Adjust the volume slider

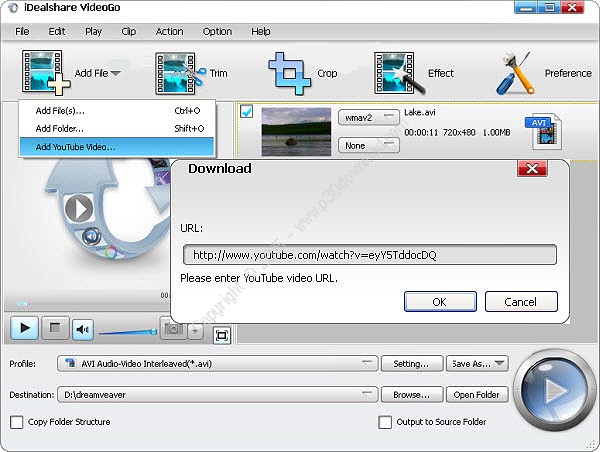point(128,332)
